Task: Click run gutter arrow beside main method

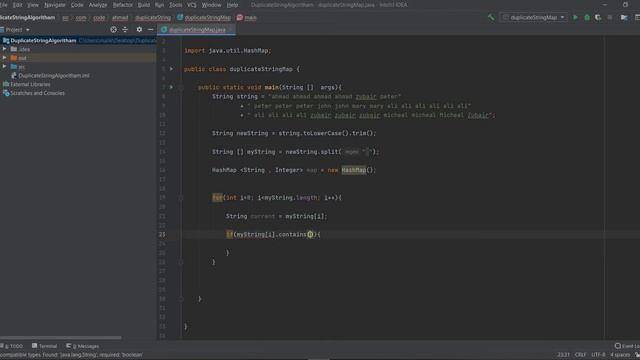Action: click(x=171, y=87)
